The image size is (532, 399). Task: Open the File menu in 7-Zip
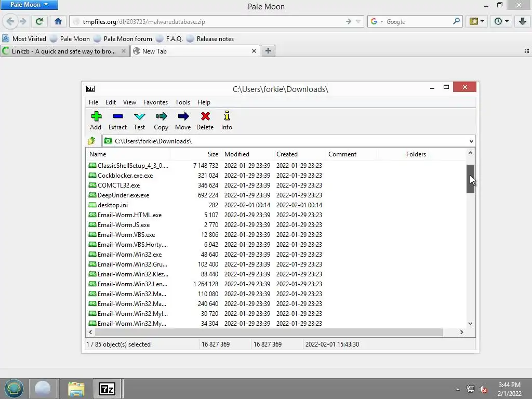tap(94, 102)
